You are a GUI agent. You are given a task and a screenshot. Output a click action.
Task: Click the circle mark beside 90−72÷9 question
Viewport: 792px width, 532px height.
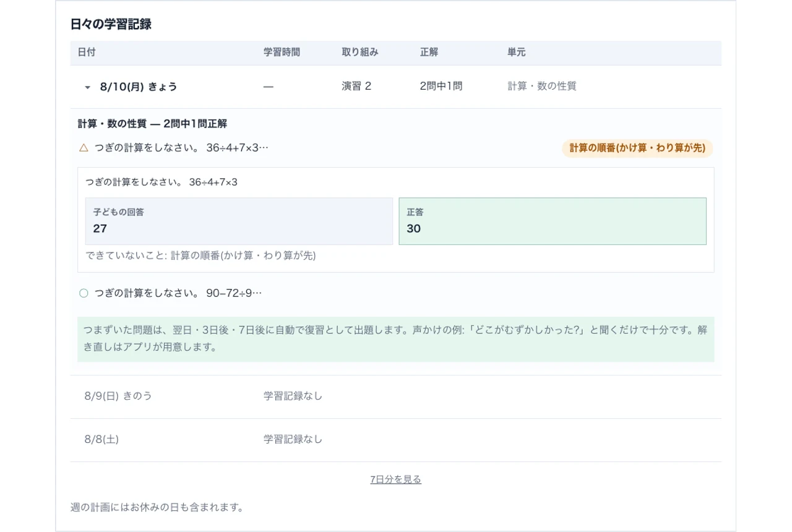click(x=84, y=293)
